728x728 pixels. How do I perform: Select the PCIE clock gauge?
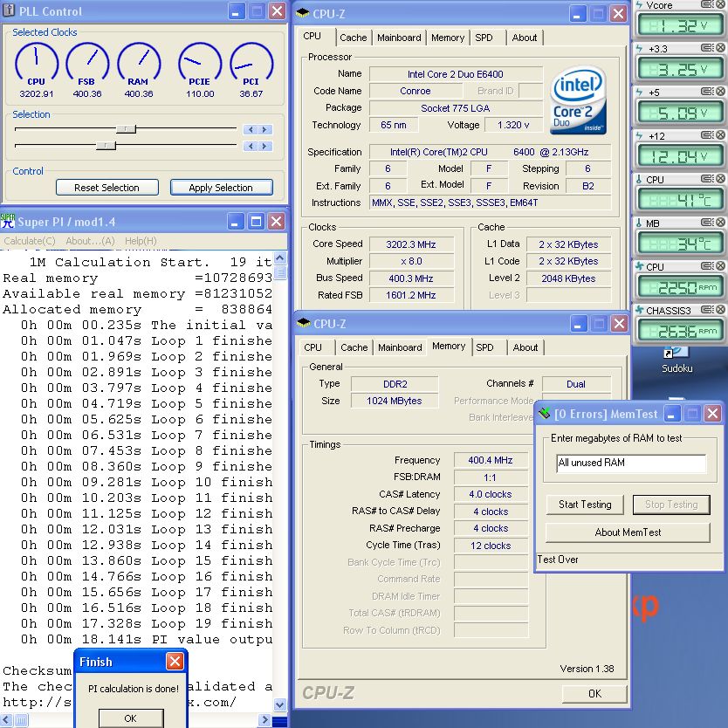200,65
